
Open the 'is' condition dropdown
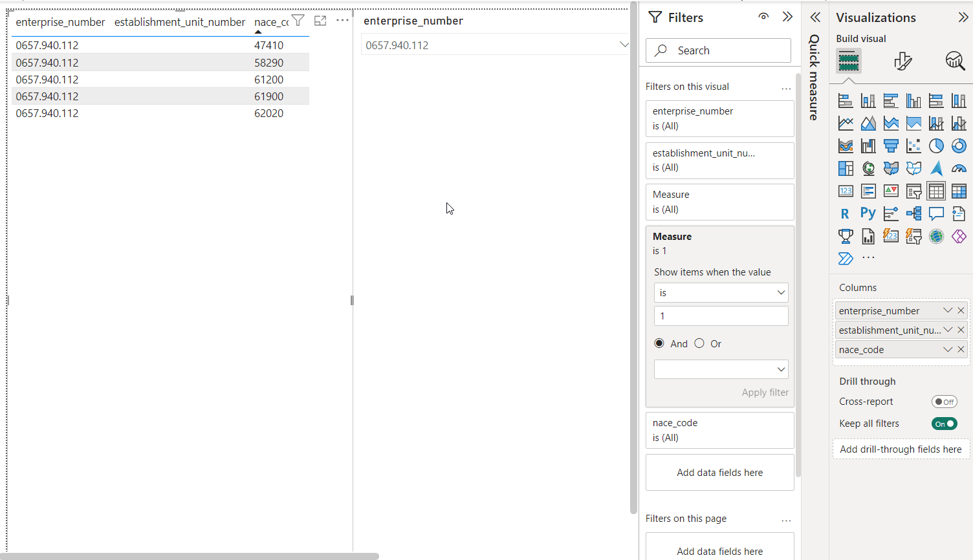(x=721, y=293)
